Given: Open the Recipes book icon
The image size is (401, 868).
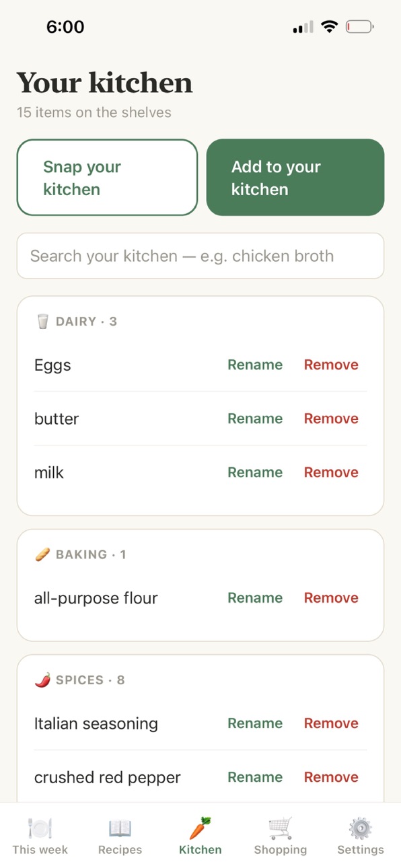Looking at the screenshot, I should pos(120,828).
